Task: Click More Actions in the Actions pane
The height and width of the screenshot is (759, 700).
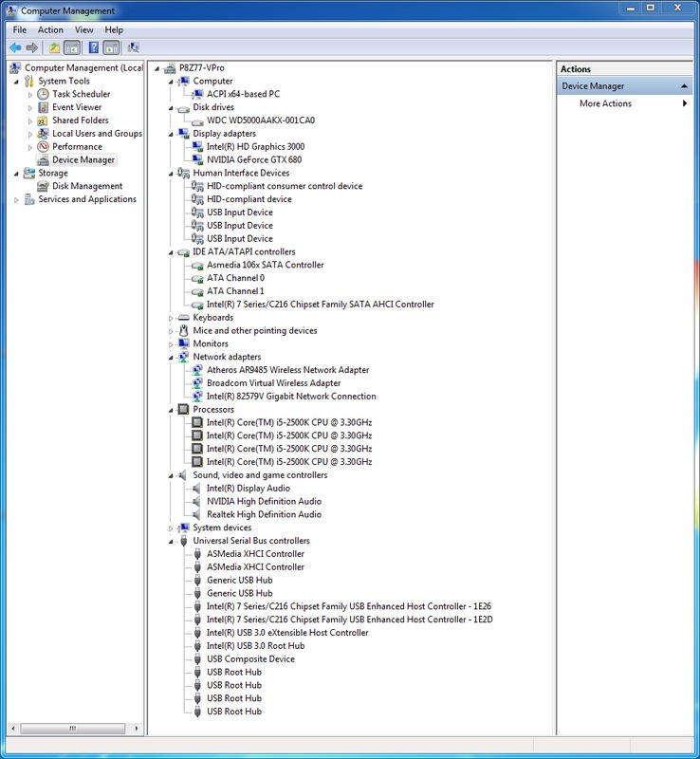Action: 605,103
